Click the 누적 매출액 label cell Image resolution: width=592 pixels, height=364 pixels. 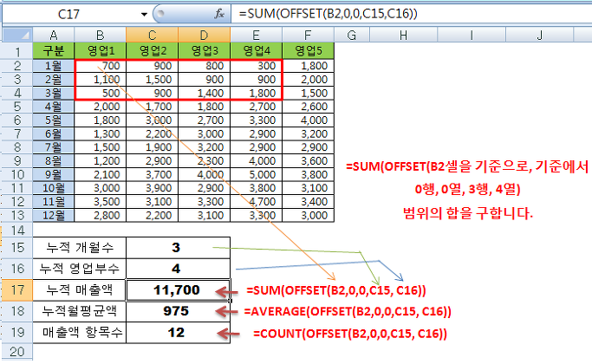click(80, 290)
